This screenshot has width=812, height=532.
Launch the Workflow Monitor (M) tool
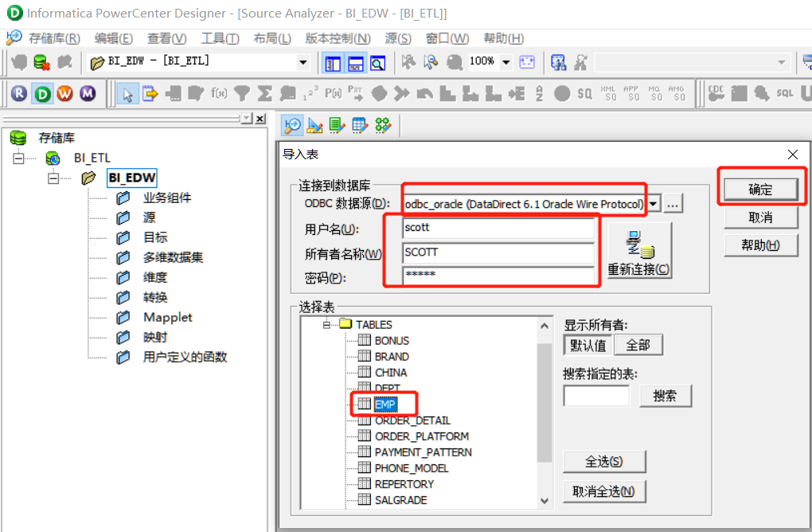coord(88,94)
